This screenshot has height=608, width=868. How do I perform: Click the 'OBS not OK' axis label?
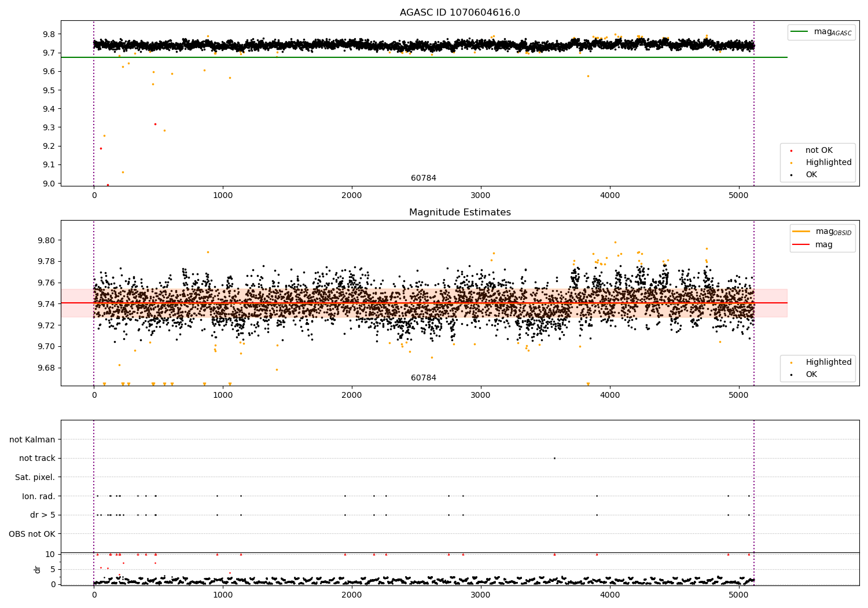pyautogui.click(x=32, y=534)
